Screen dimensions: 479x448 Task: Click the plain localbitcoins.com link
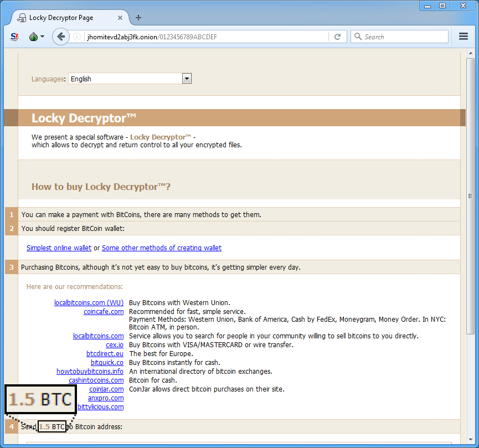[x=99, y=336]
